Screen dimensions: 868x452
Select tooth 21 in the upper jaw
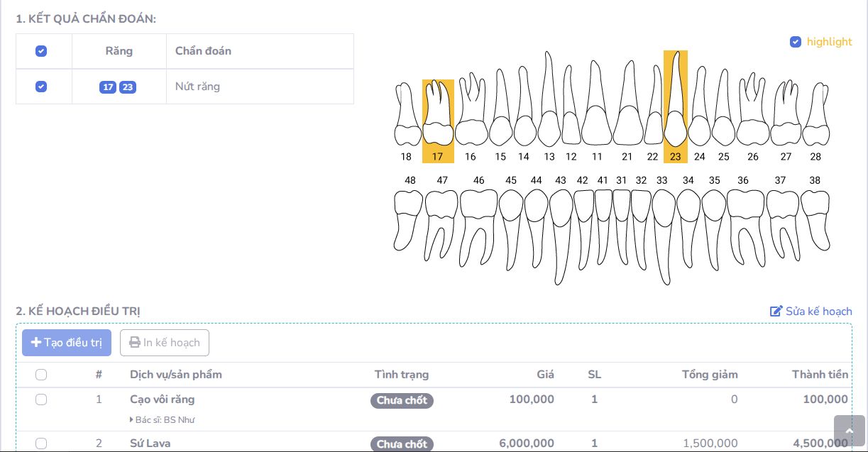tap(627, 110)
